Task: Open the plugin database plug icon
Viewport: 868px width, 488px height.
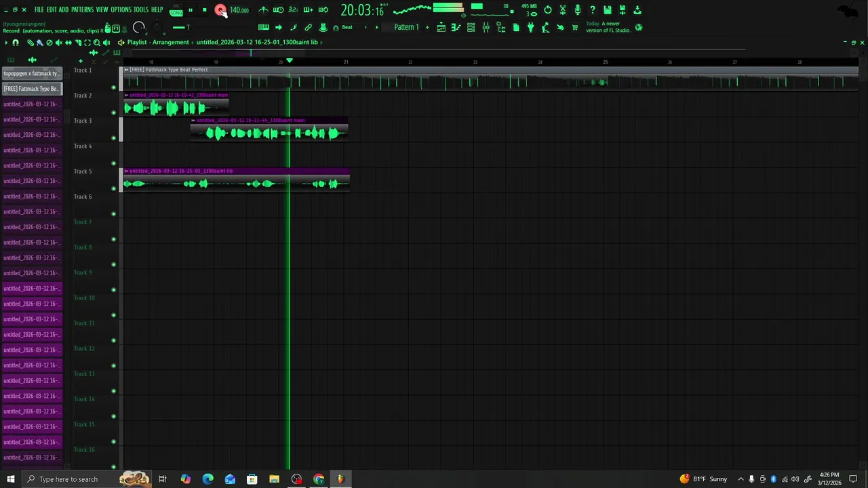Action: (531, 28)
